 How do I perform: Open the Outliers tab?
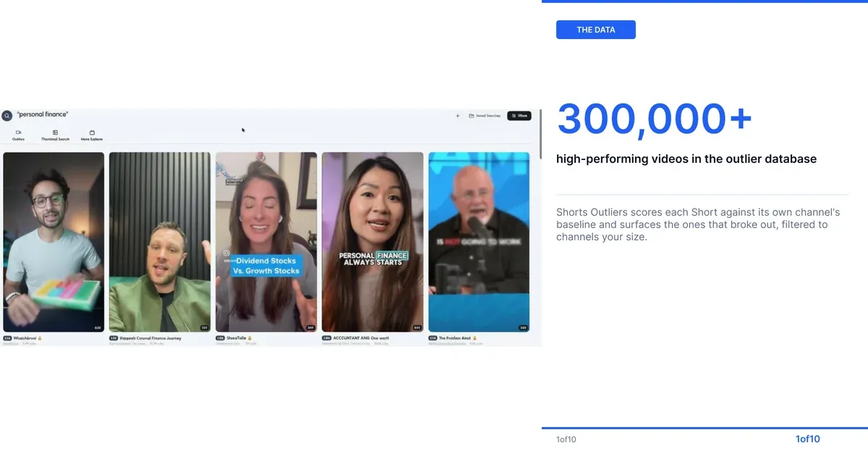point(19,135)
